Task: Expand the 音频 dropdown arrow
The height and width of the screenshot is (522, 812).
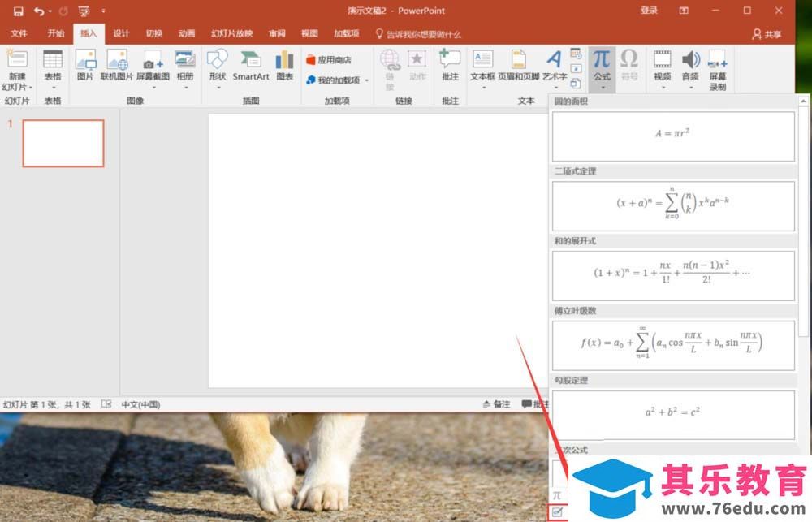Action: coord(691,88)
